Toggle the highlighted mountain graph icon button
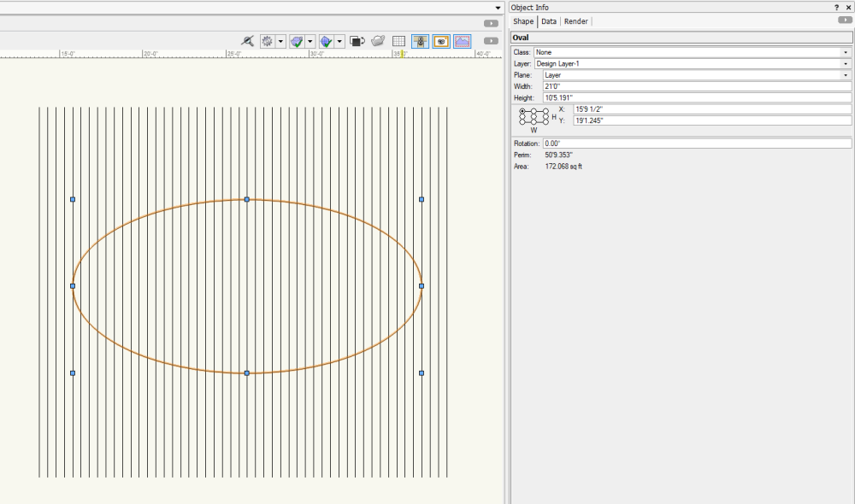Screen dimensions: 855x504 click(x=462, y=41)
